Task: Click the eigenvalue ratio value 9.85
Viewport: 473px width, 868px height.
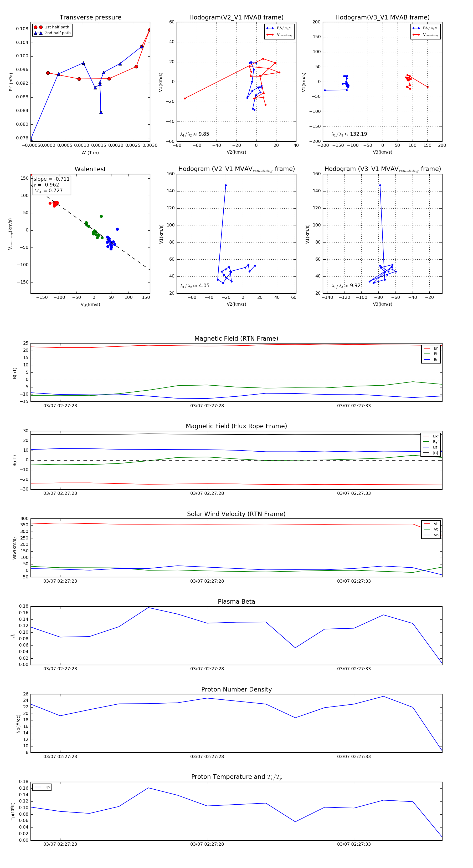Action: point(204,134)
